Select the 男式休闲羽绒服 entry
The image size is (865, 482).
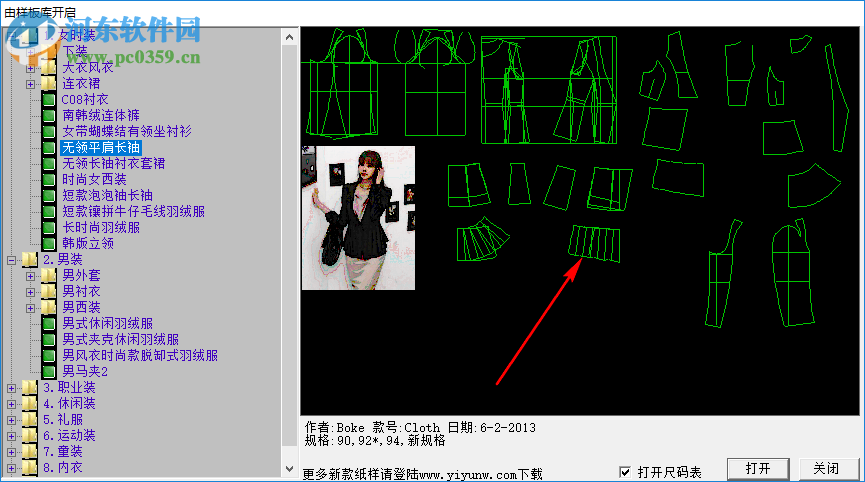108,324
